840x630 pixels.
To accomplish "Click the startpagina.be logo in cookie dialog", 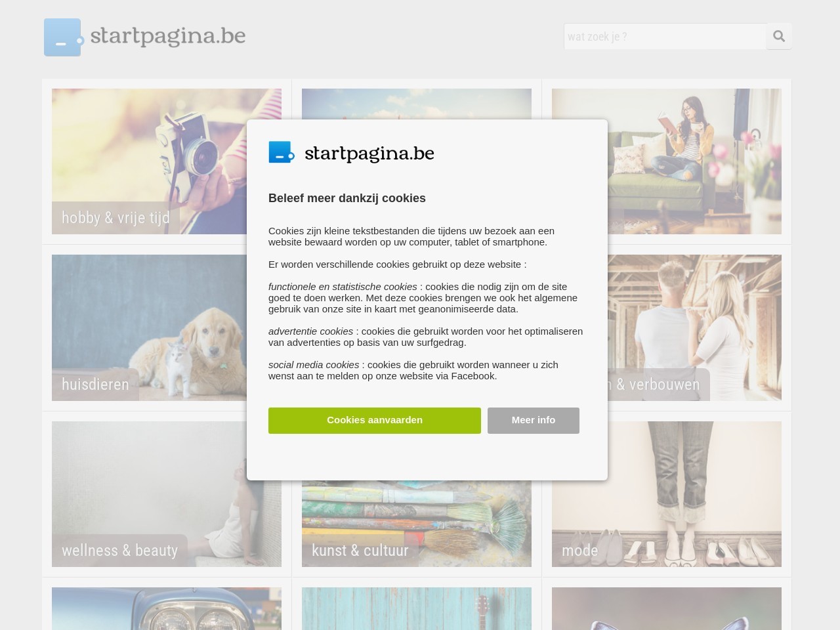I will click(351, 152).
